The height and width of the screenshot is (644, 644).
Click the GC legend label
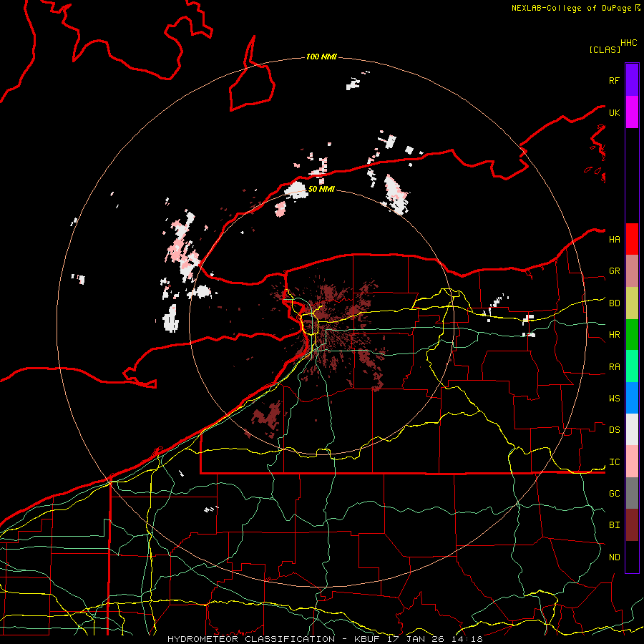point(615,494)
